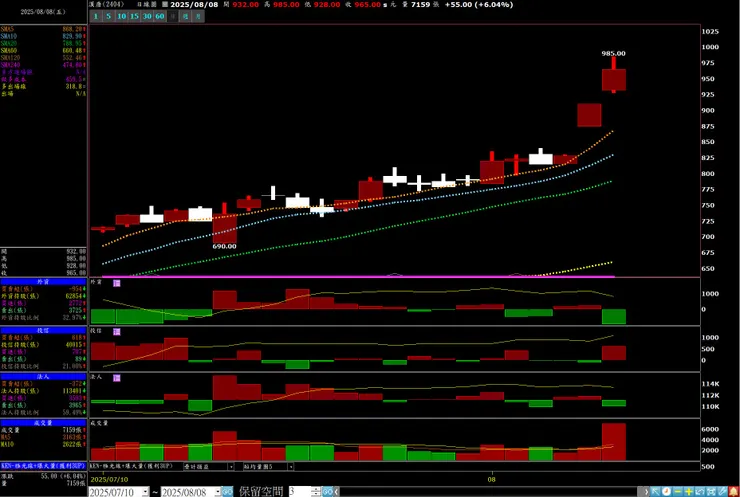740x497 pixels.
Task: Click the round clock/compass icon in bottom toolbar
Action: pos(666,492)
